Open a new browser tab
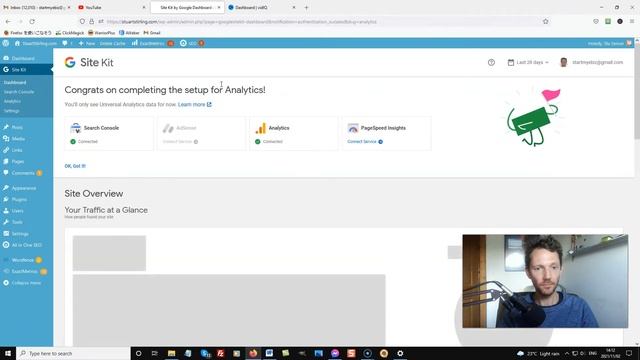Image resolution: width=640 pixels, height=360 pixels. click(307, 7)
